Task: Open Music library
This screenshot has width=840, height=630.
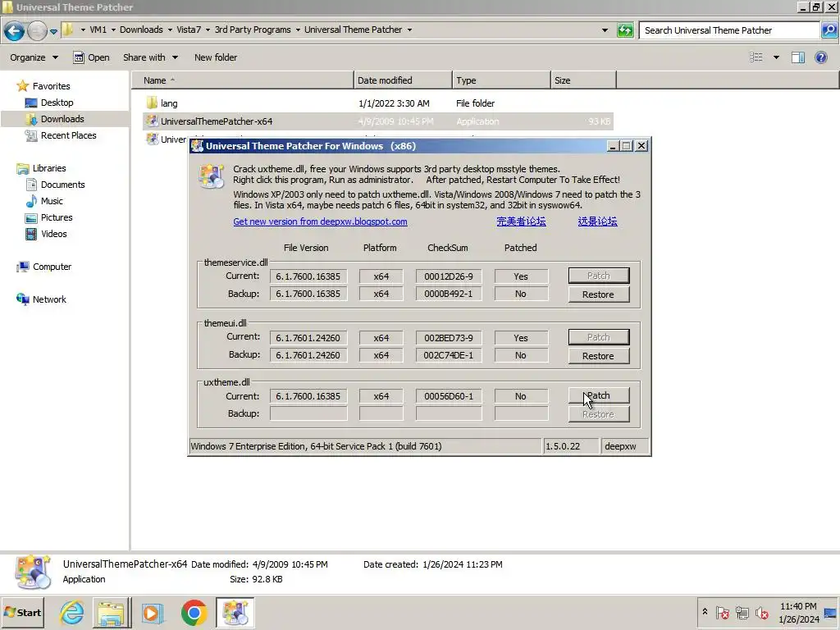Action: 52,201
